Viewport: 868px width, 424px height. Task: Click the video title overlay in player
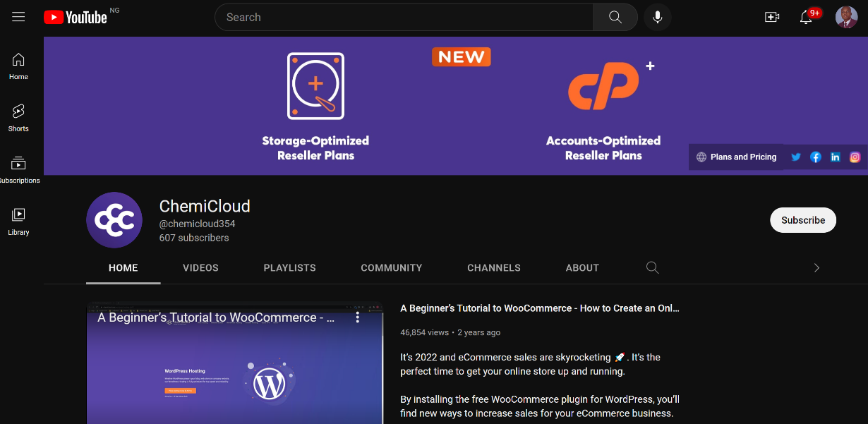pyautogui.click(x=216, y=317)
